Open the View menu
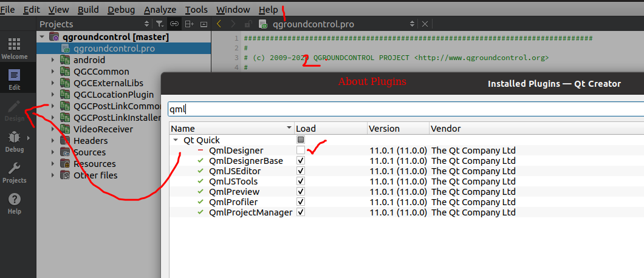644x278 pixels. tap(58, 10)
